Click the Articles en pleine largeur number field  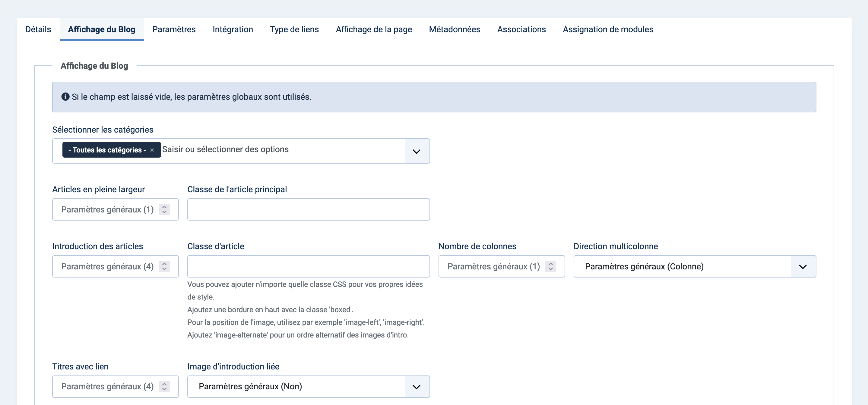coord(115,209)
